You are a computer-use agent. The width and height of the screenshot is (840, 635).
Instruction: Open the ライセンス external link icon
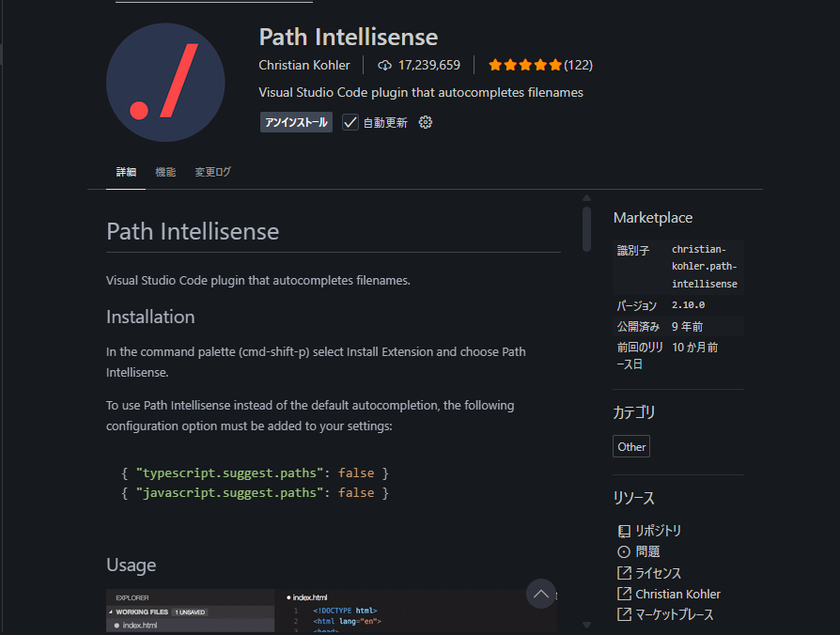(x=623, y=572)
